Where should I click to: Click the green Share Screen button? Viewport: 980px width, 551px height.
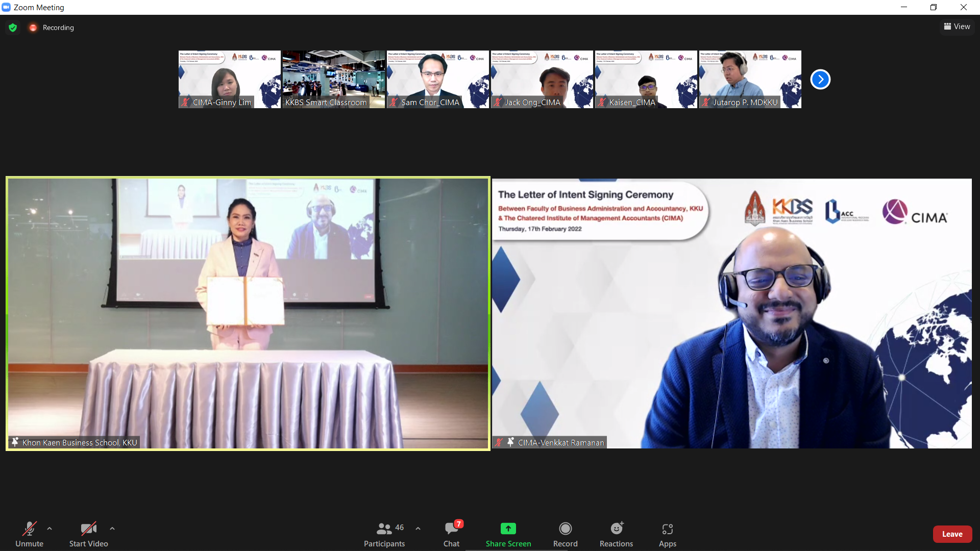click(x=508, y=534)
